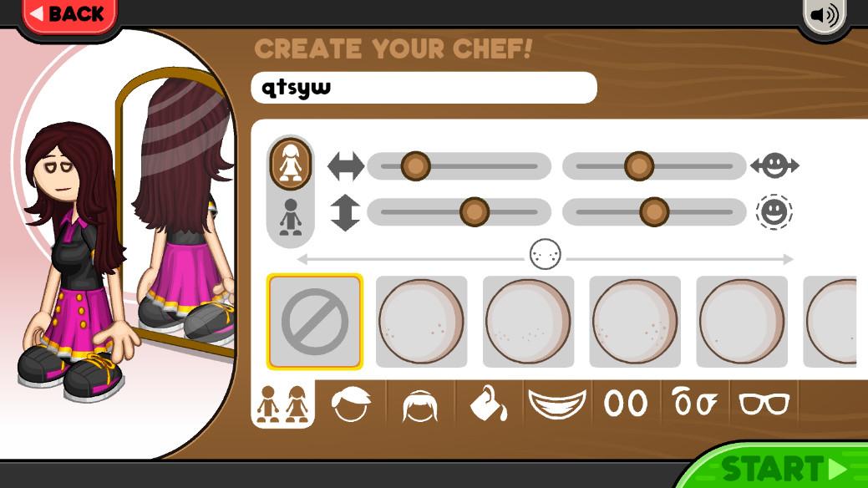Image resolution: width=868 pixels, height=488 pixels.
Task: Select the no freckles option
Action: pyautogui.click(x=315, y=322)
